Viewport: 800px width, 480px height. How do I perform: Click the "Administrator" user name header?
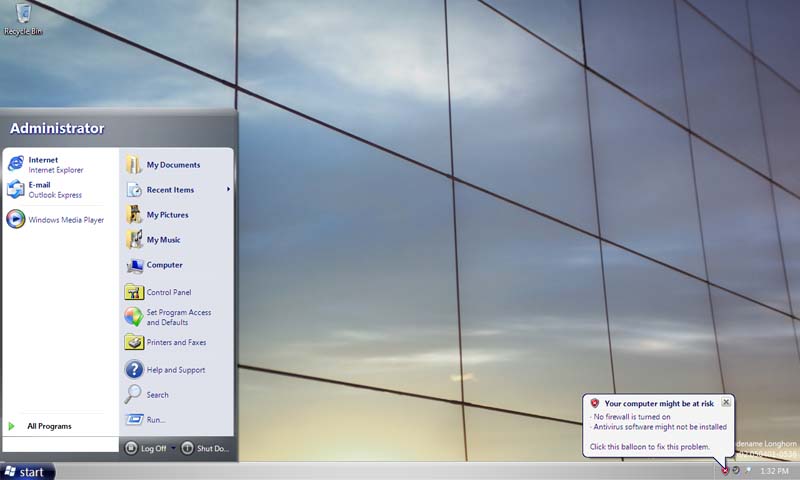pos(57,128)
